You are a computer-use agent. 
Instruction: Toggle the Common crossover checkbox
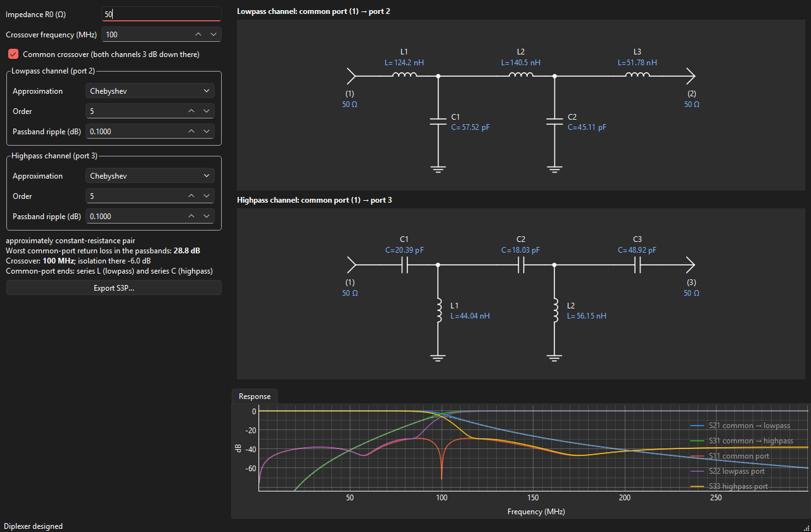(13, 54)
